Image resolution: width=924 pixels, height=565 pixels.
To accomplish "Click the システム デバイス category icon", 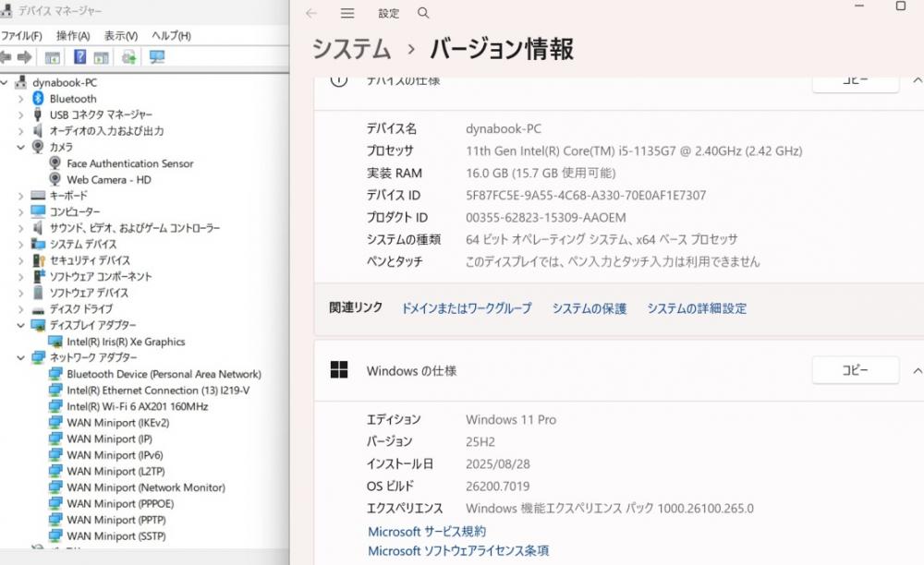I will (38, 244).
